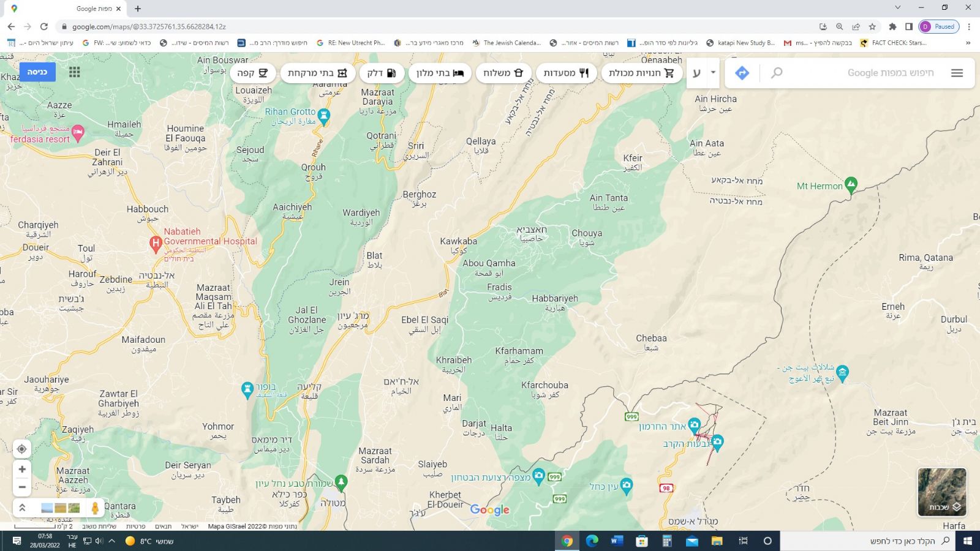Zoom in with the plus button

[22, 469]
